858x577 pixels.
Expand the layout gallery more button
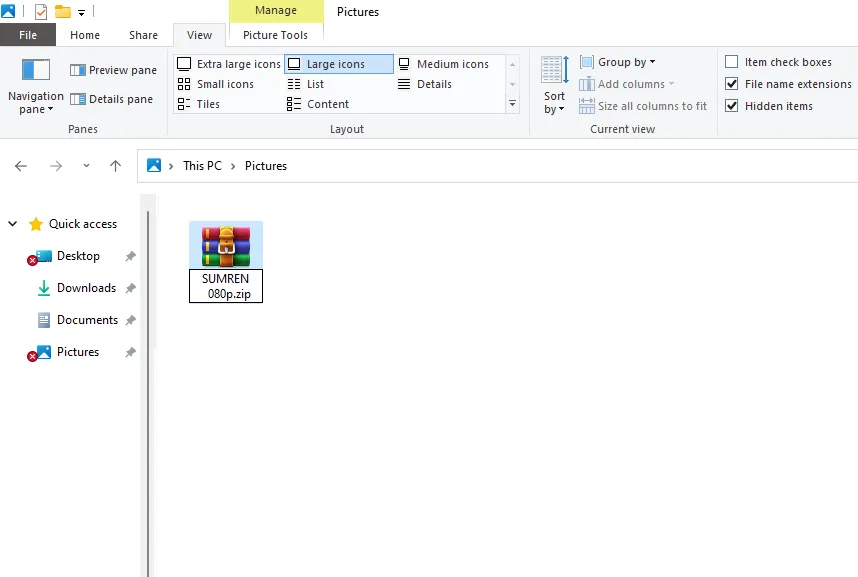(x=512, y=103)
